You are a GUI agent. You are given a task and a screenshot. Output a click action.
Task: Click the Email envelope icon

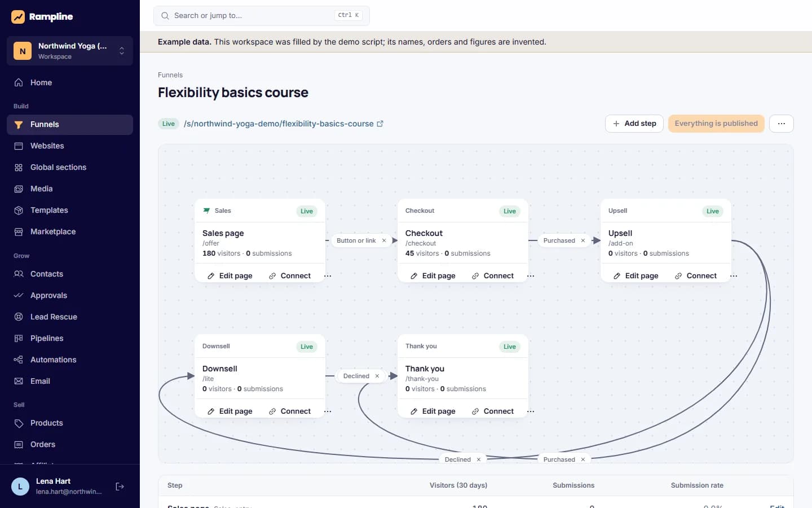tap(19, 381)
